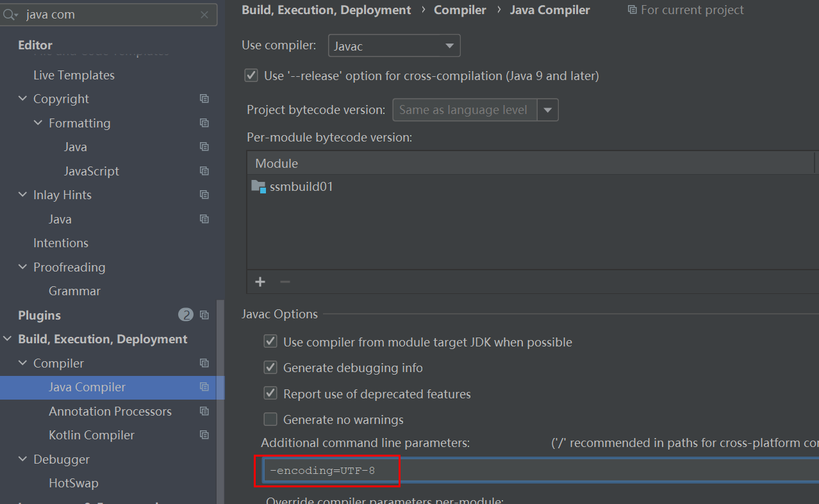Clear the settings search field text
This screenshot has width=819, height=504.
tap(204, 15)
